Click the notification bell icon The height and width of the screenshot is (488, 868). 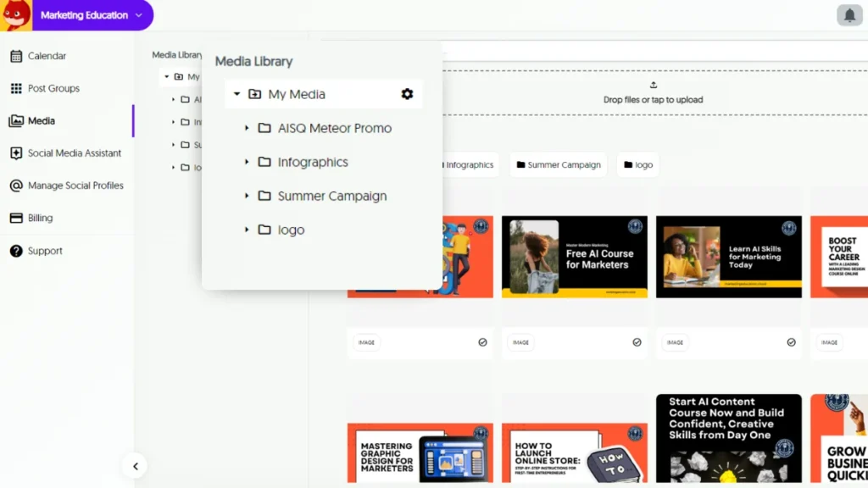849,15
